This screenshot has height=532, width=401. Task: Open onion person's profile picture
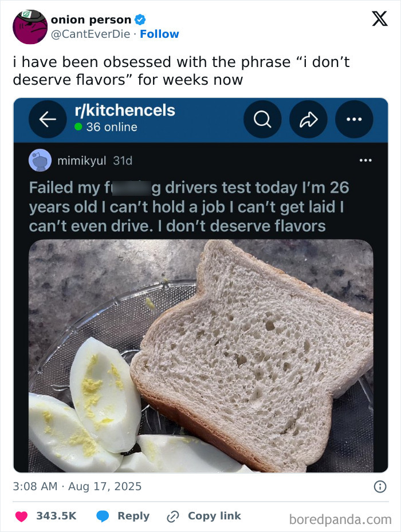30,27
